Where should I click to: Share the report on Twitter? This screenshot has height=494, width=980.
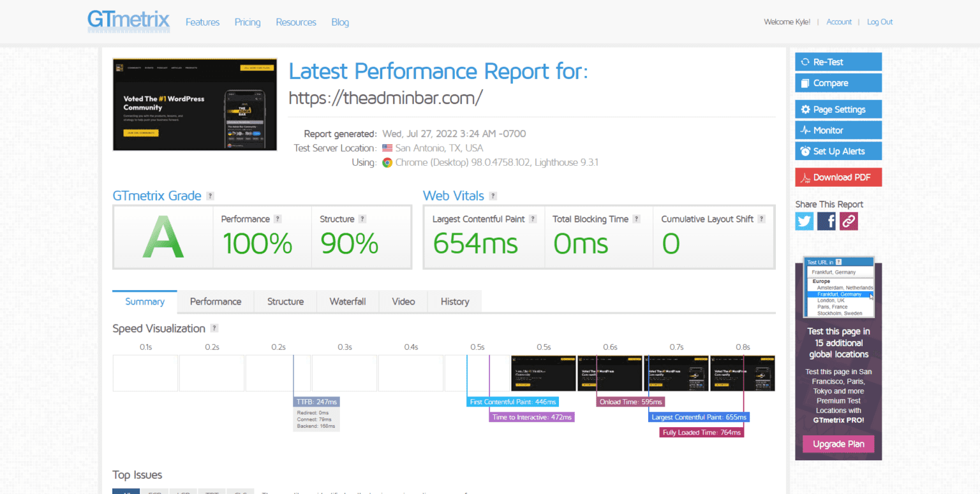tap(804, 221)
